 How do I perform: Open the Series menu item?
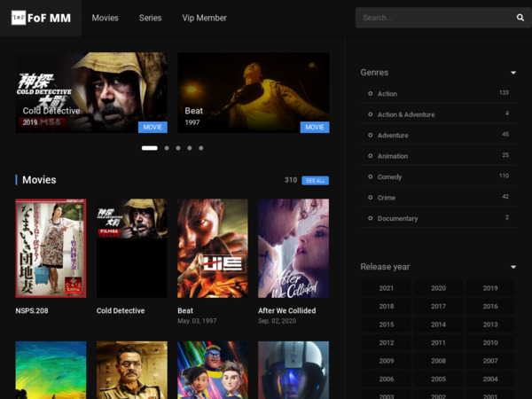[151, 18]
